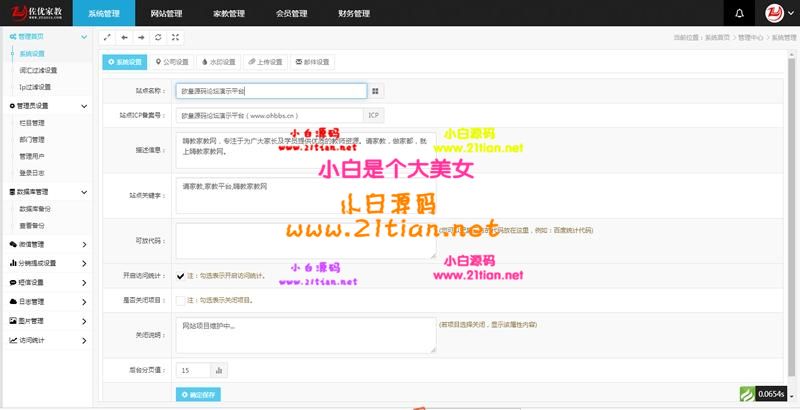Viewport: 800px width, 410px height.
Task: Click the fullscreen icon in the toolbar
Action: (175, 37)
